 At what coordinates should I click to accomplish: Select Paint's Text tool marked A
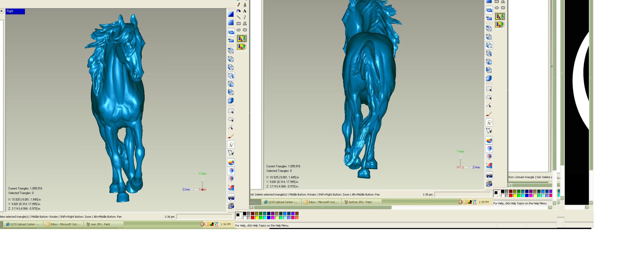point(245,11)
